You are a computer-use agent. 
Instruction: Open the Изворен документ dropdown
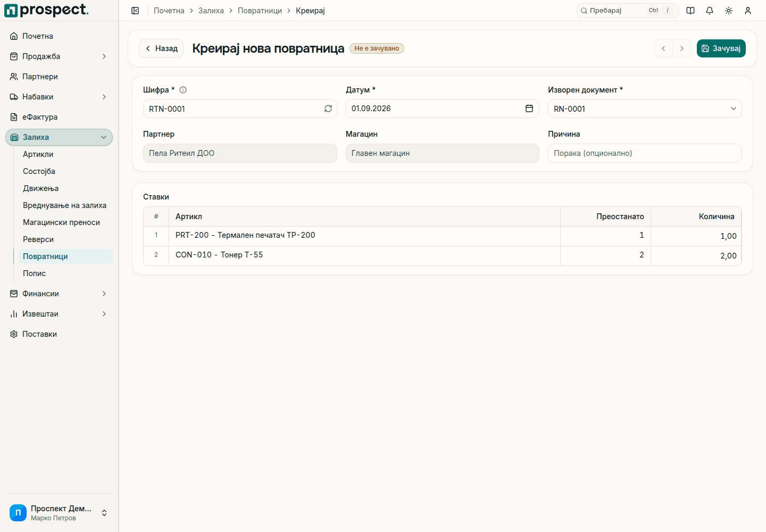tap(645, 109)
